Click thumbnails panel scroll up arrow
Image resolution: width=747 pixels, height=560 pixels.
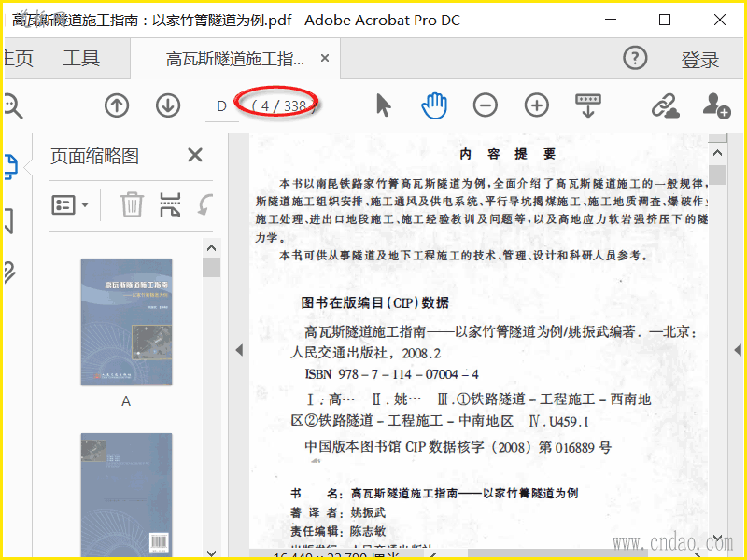pos(212,247)
